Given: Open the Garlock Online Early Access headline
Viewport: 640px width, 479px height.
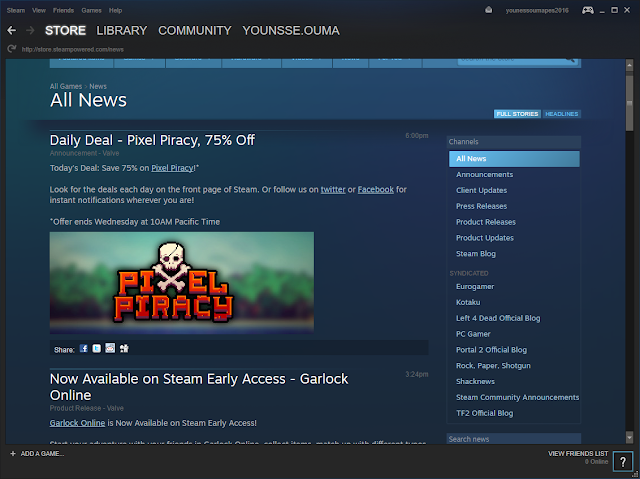Looking at the screenshot, I should tap(199, 387).
